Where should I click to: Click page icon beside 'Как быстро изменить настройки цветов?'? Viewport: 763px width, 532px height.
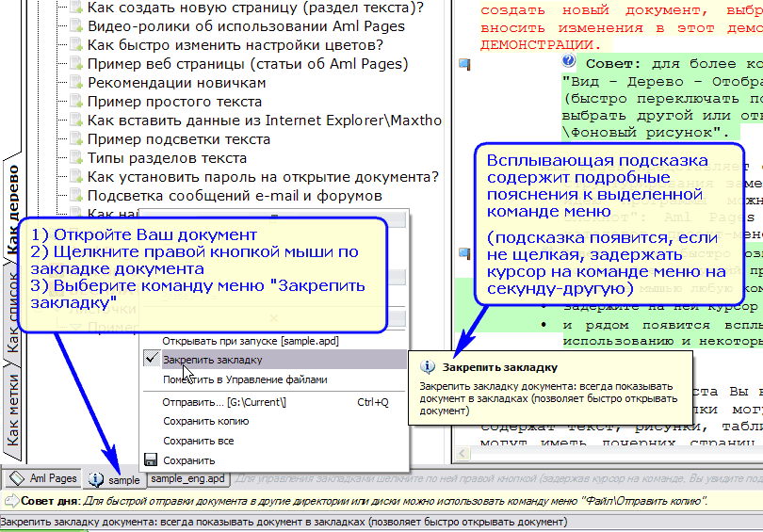(76, 45)
